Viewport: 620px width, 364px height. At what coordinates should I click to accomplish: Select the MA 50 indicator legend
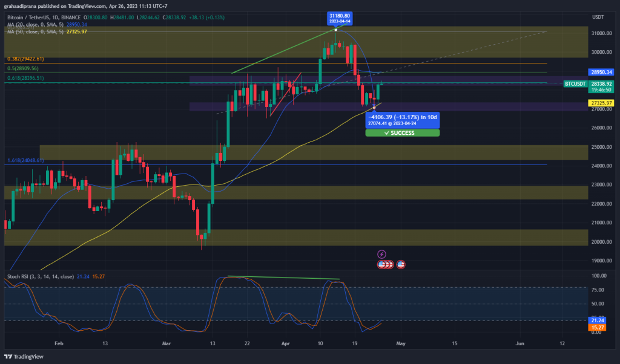tap(47, 31)
